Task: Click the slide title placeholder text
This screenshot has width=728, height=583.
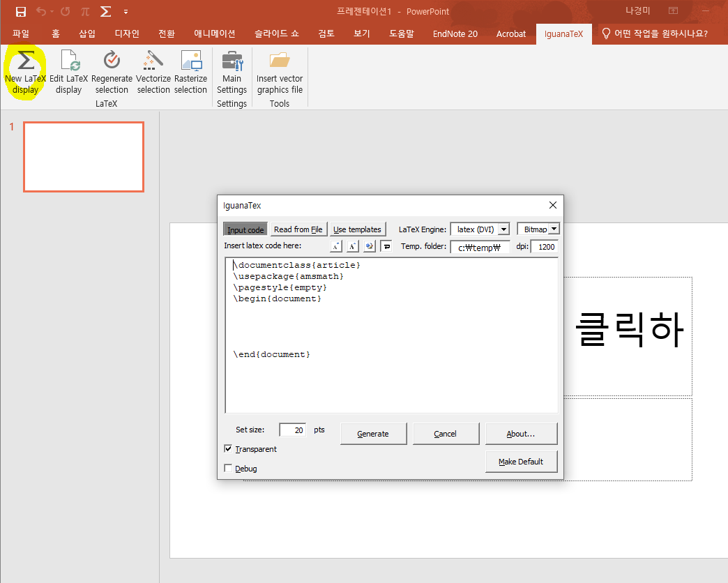Action: click(629, 330)
